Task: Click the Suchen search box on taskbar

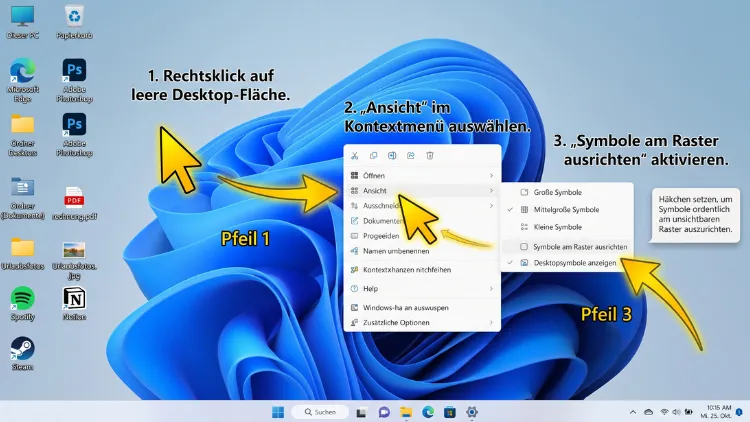Action: pos(320,412)
